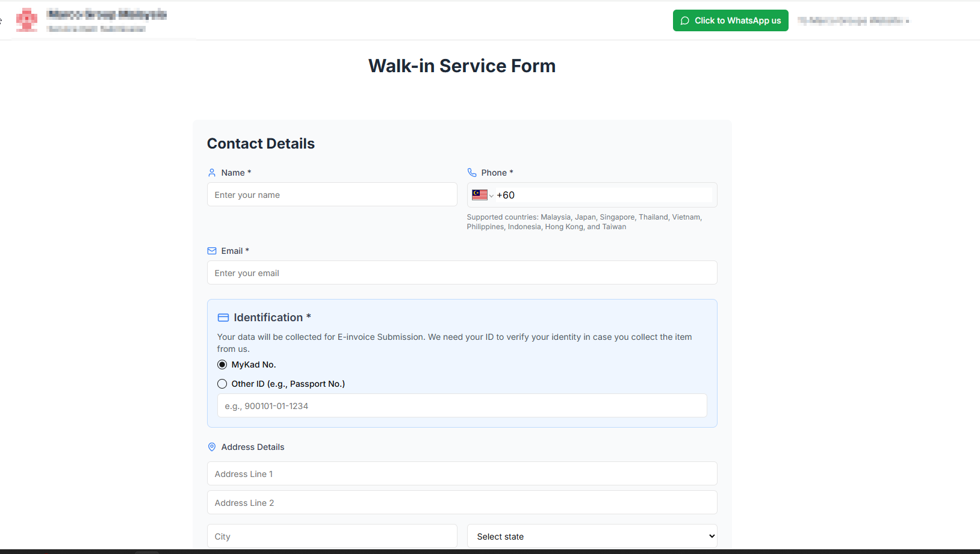Click into the Enter your name field
This screenshot has width=980, height=554.
[332, 194]
